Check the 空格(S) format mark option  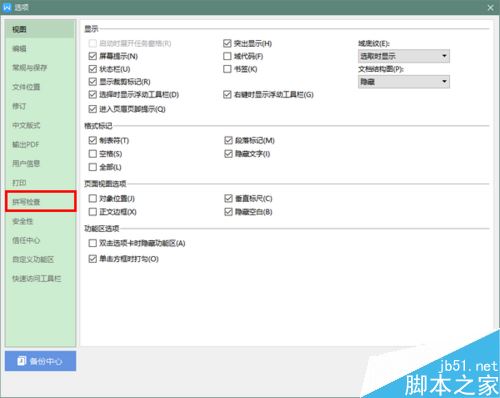pos(93,154)
